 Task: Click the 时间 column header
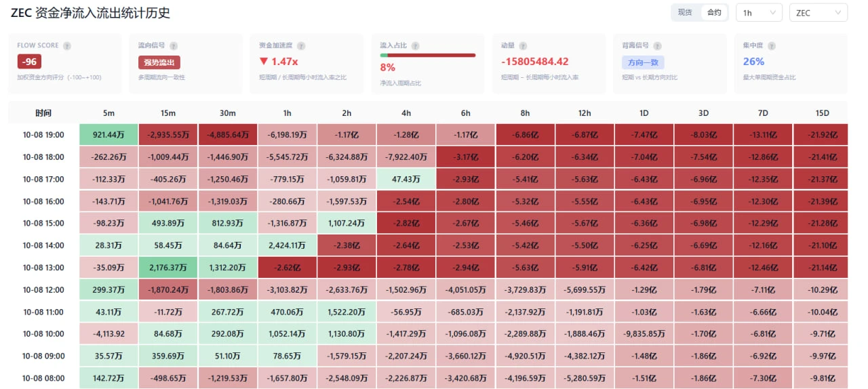[x=43, y=112]
